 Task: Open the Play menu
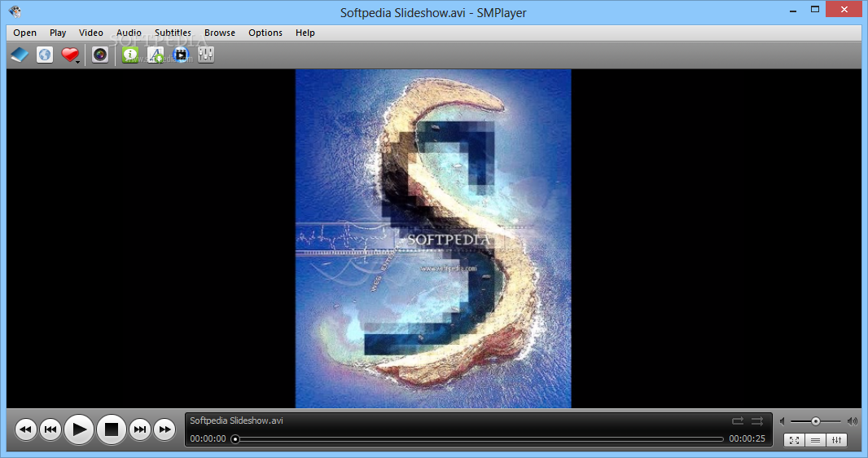click(58, 33)
